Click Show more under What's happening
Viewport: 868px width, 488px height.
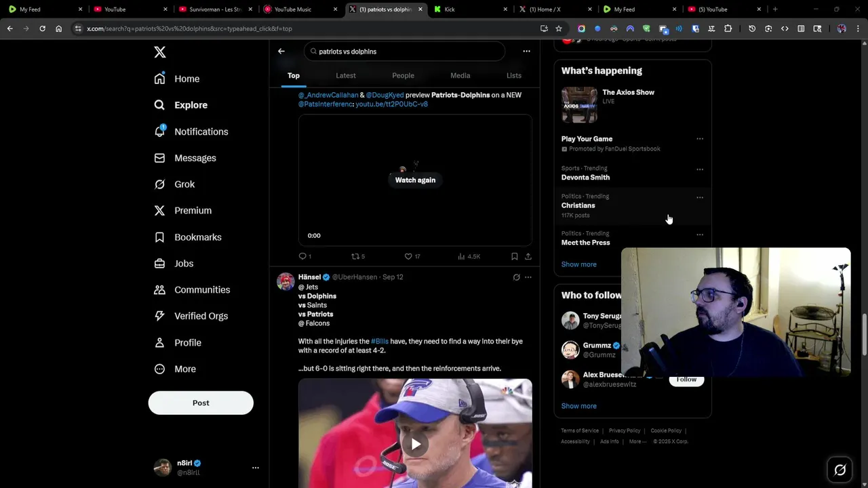coord(579,264)
